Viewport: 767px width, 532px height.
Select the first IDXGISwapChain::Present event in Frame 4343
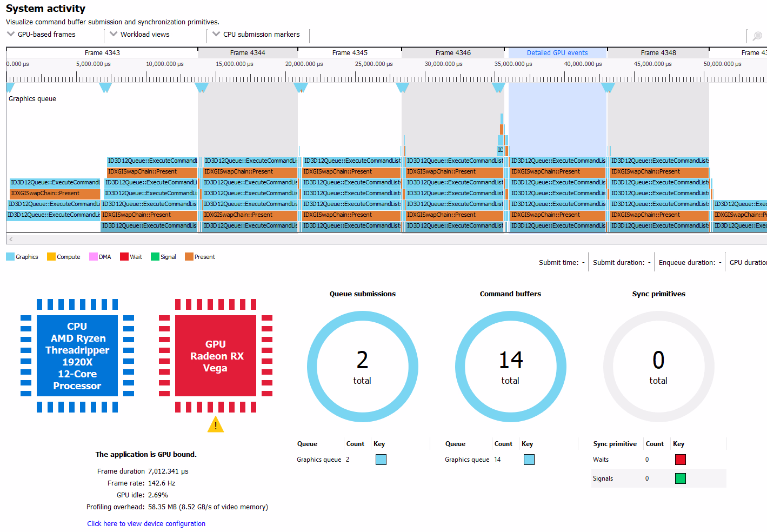pyautogui.click(x=55, y=194)
